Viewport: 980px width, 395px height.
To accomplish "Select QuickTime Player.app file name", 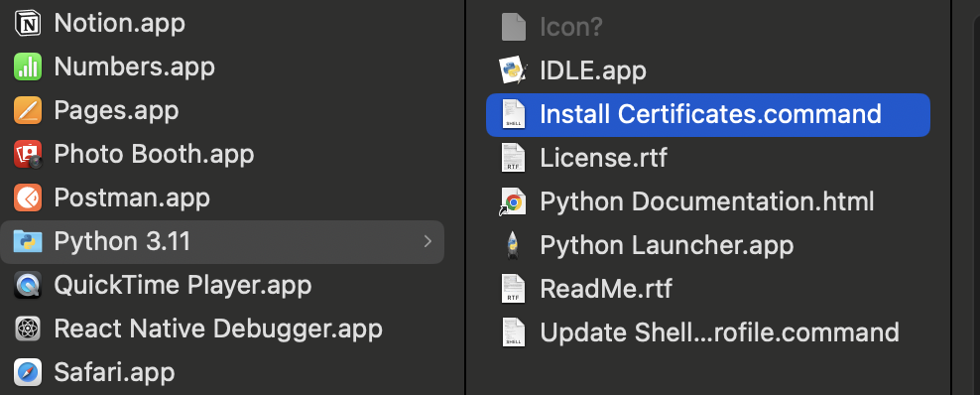I will coord(183,286).
